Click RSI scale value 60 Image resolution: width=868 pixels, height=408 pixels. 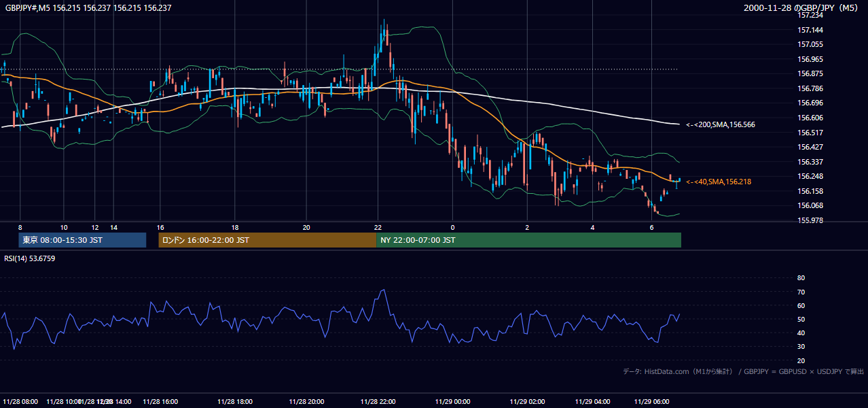(801, 305)
